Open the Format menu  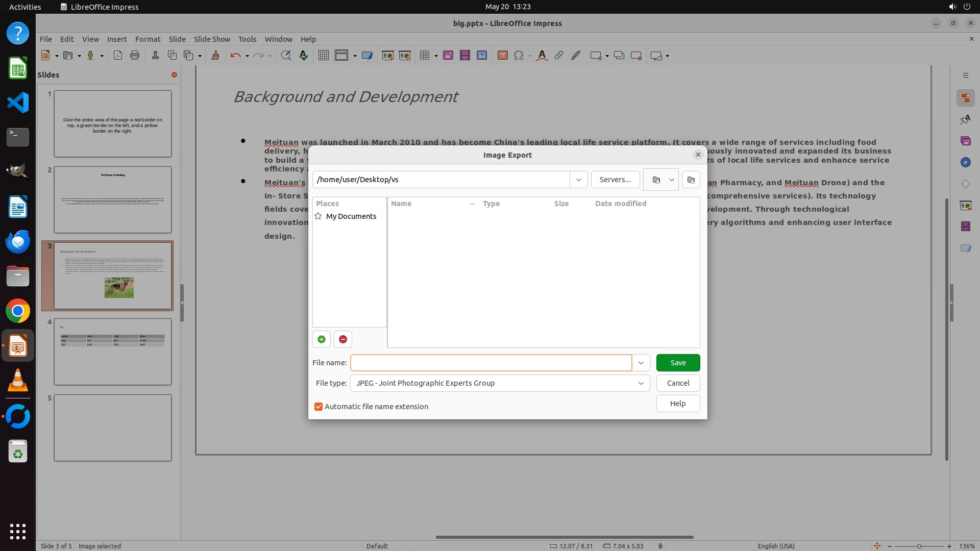coord(148,39)
